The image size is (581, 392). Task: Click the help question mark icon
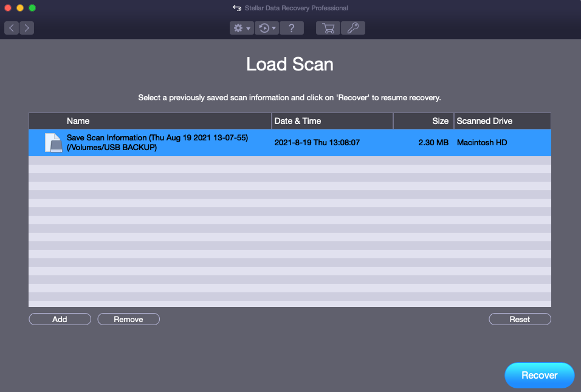292,28
